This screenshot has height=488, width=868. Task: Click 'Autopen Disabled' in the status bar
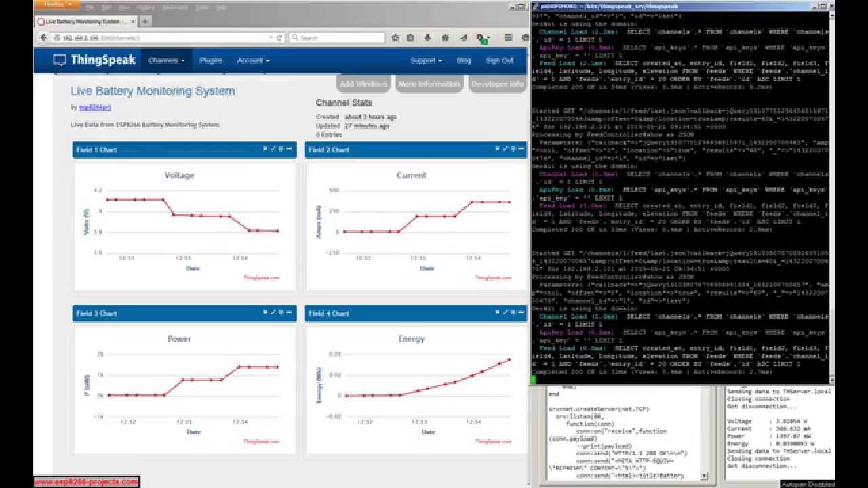pyautogui.click(x=807, y=484)
